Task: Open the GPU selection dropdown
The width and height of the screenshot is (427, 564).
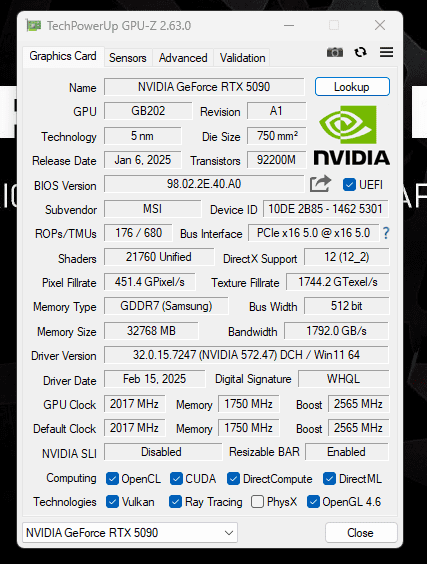Action: 130,533
